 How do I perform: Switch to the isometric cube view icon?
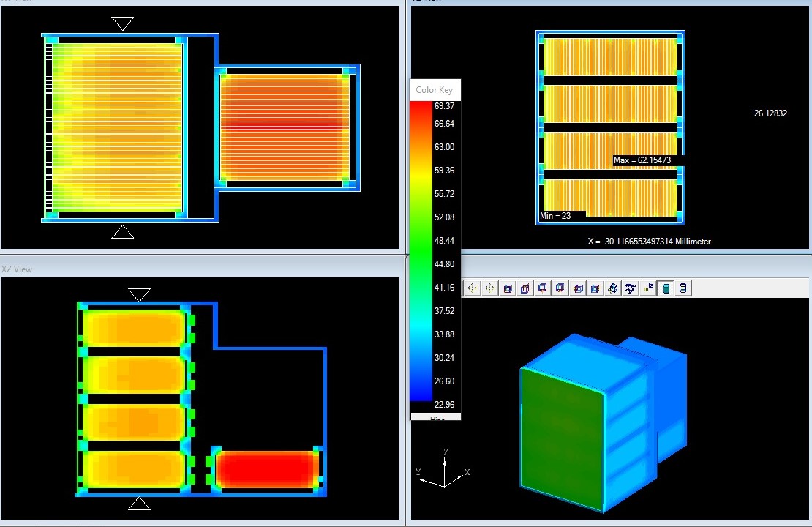pyautogui.click(x=612, y=288)
